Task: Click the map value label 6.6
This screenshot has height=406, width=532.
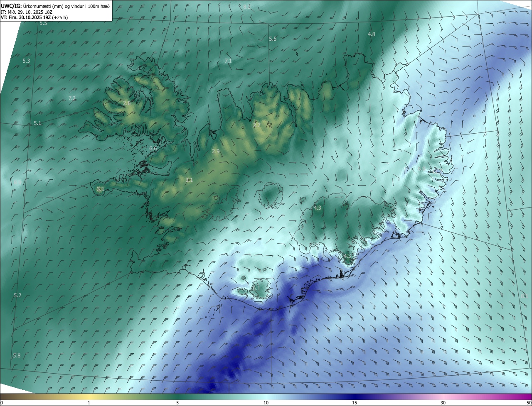Action: click(153, 149)
